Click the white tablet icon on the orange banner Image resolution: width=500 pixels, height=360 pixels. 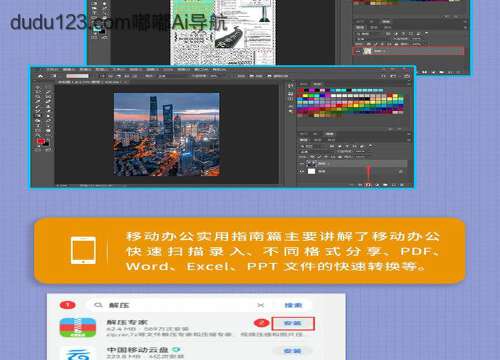click(x=83, y=250)
